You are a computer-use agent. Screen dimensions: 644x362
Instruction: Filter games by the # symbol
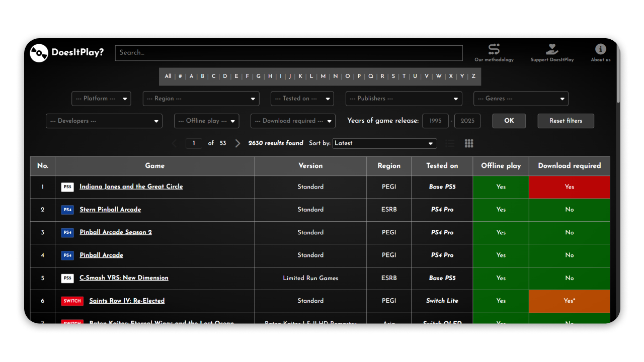(180, 76)
